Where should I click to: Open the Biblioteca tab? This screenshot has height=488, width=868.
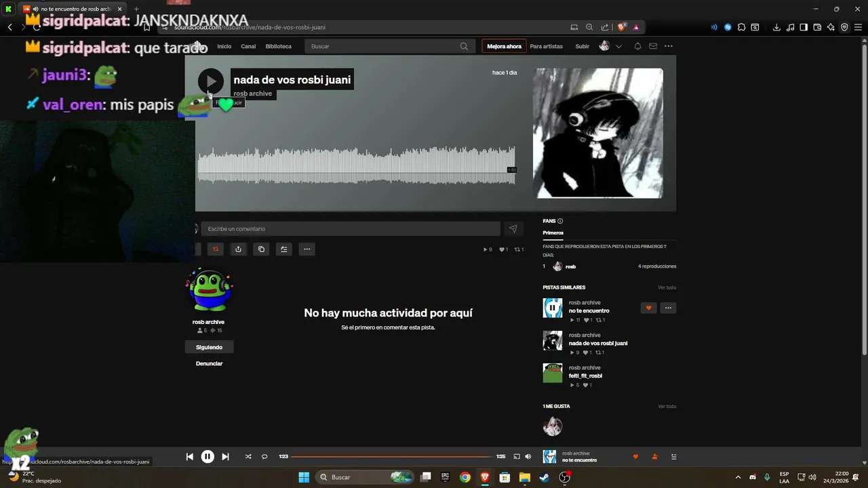coord(279,46)
